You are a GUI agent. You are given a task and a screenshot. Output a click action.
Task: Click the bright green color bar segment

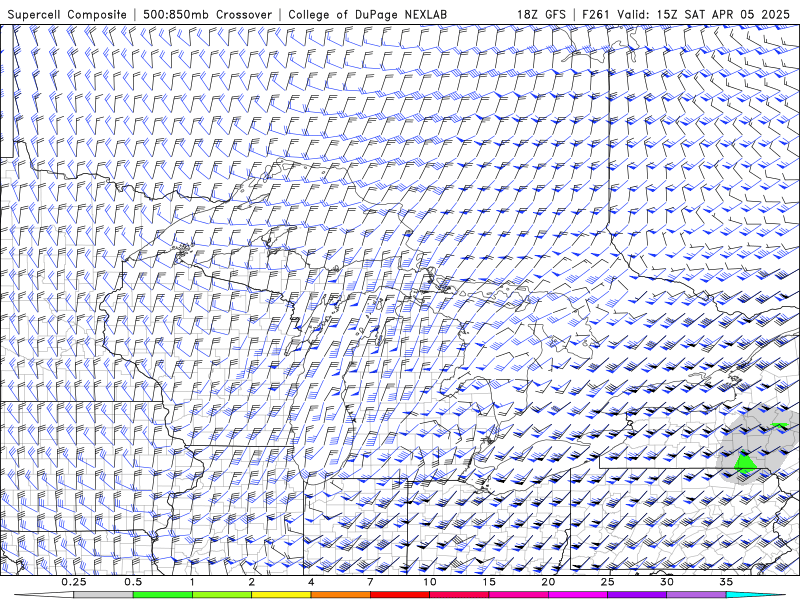click(x=162, y=595)
